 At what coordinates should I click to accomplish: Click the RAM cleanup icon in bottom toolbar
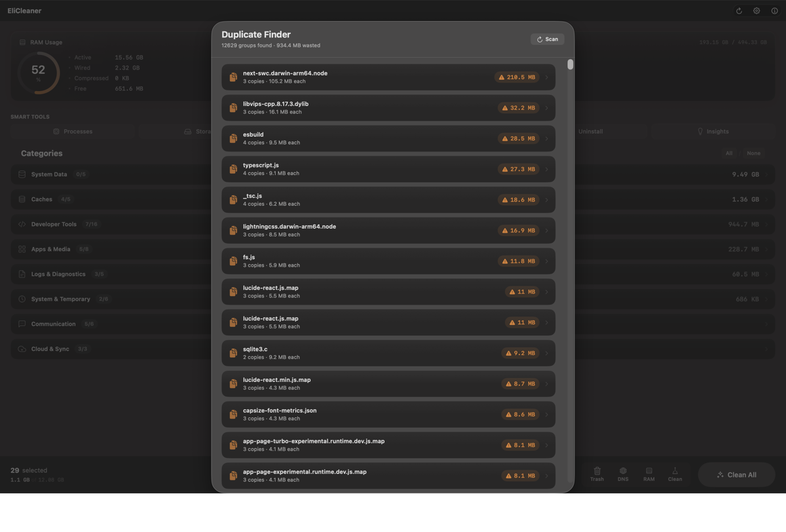tap(648, 474)
